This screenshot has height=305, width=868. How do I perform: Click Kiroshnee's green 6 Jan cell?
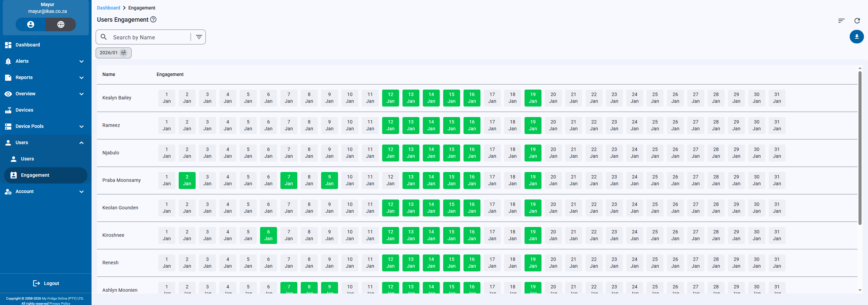coord(268,235)
